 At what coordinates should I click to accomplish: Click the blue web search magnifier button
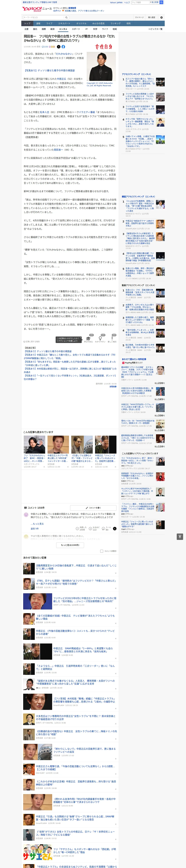pos(161,2)
